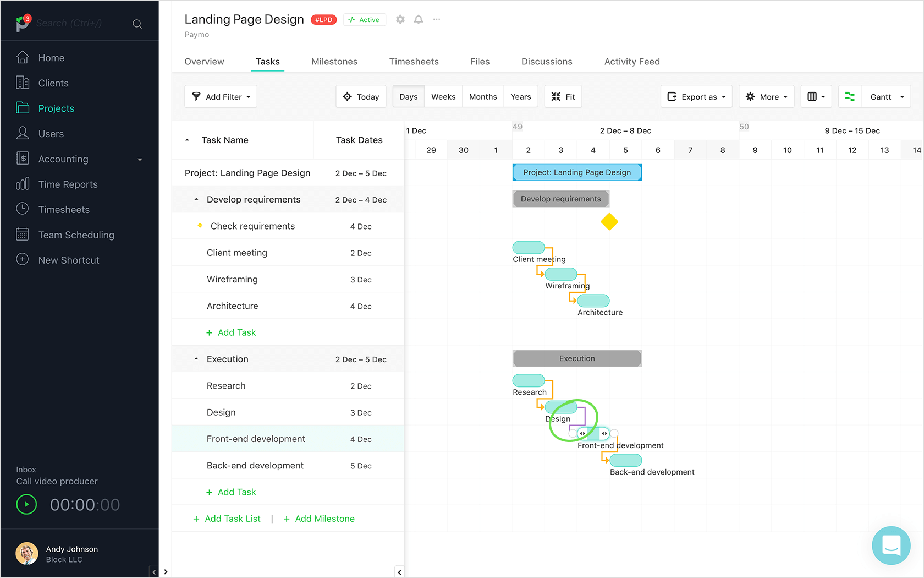Open Team Scheduling in the sidebar
This screenshot has width=924, height=578.
(75, 235)
